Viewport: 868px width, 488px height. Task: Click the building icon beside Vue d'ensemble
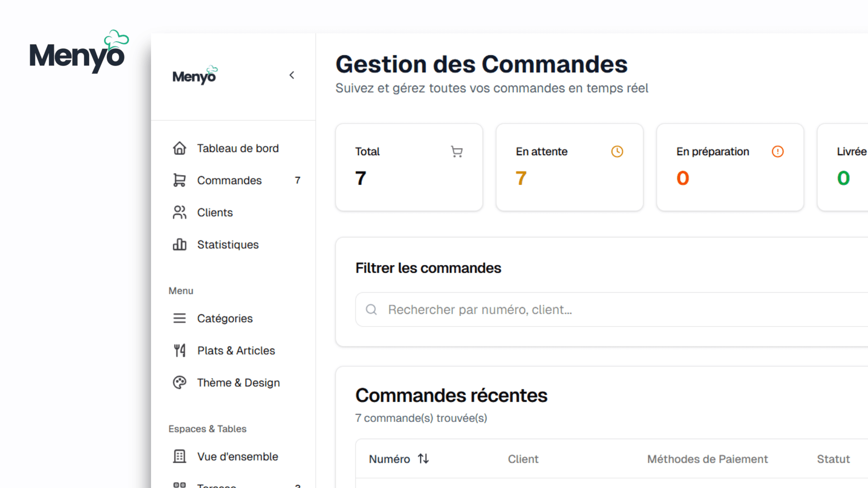(180, 456)
